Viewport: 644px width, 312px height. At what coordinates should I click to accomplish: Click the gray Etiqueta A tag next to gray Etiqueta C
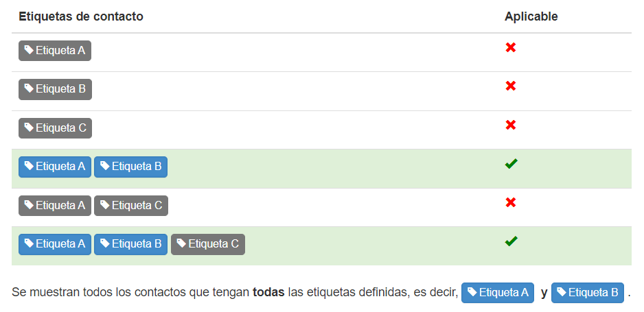tap(55, 206)
